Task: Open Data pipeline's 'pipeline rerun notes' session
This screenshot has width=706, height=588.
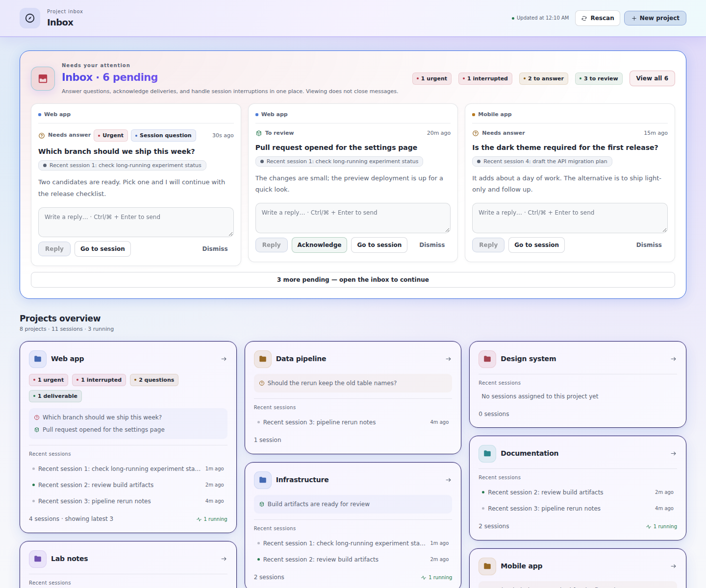Action: coord(353,422)
